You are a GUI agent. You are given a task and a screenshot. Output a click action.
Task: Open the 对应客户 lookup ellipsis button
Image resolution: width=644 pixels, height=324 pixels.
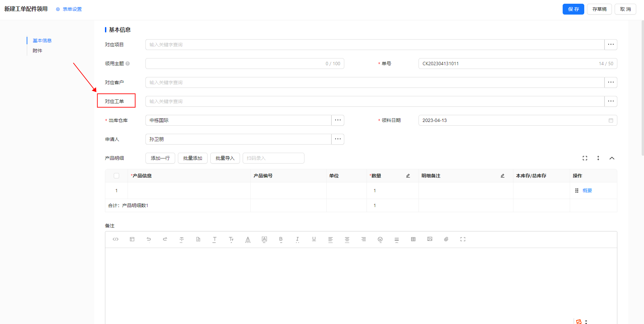(611, 82)
